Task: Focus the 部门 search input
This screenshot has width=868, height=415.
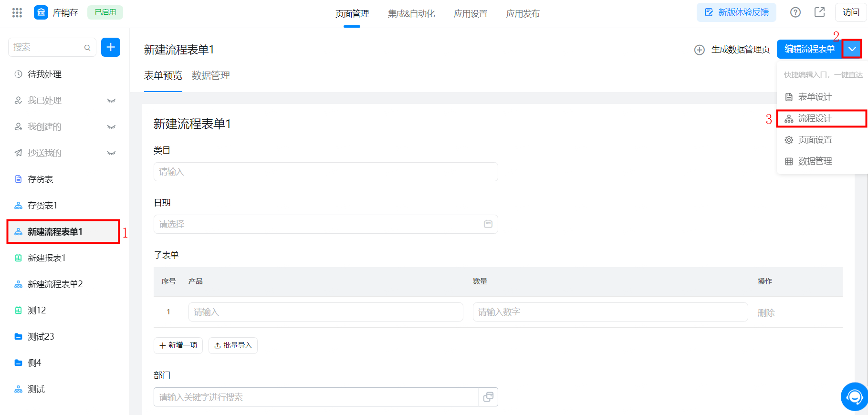Action: tap(316, 397)
